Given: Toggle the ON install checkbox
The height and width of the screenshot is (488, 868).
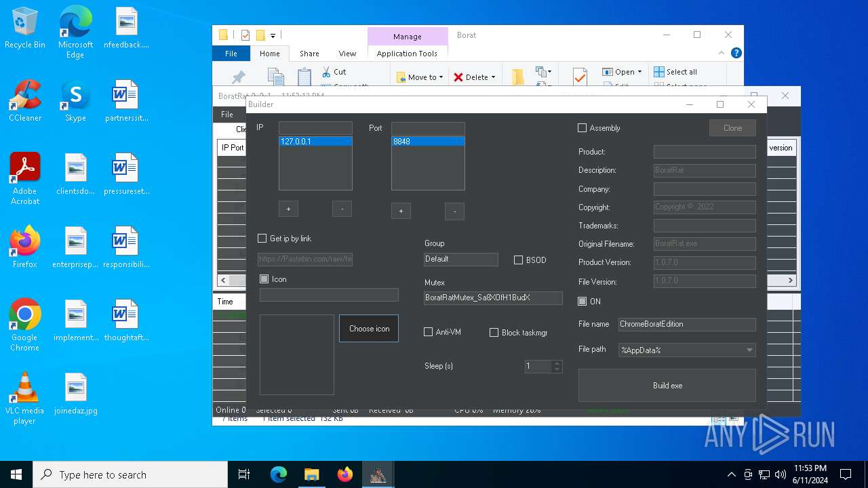Looking at the screenshot, I should (582, 302).
